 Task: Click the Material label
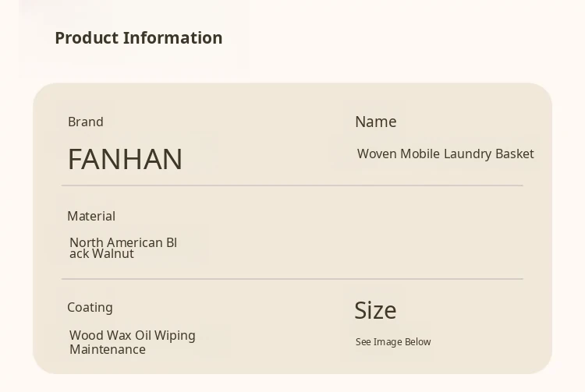(91, 216)
